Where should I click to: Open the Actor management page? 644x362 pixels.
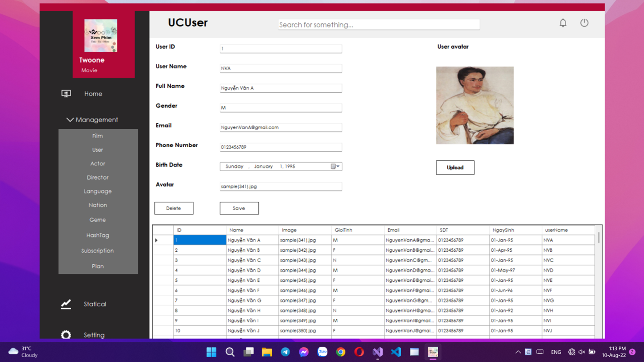click(98, 164)
